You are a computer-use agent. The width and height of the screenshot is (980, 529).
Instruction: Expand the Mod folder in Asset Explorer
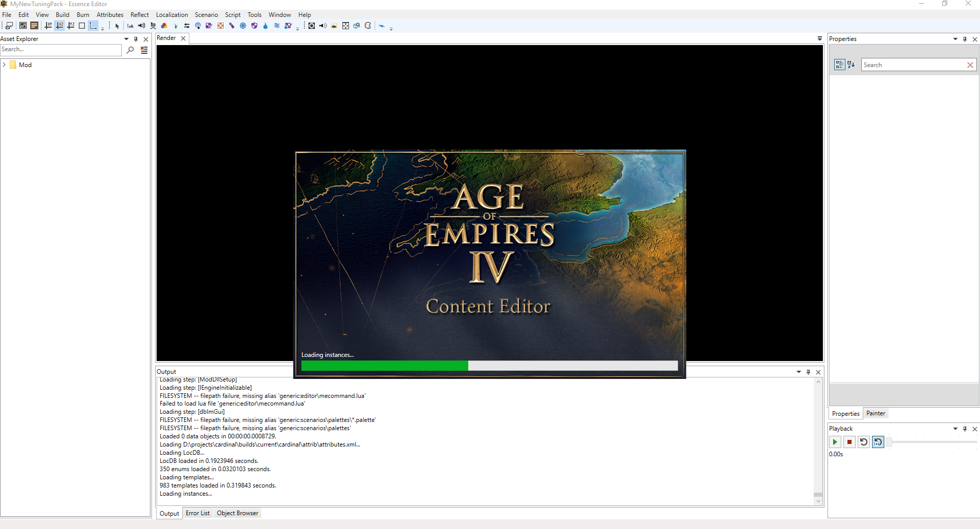click(5, 65)
